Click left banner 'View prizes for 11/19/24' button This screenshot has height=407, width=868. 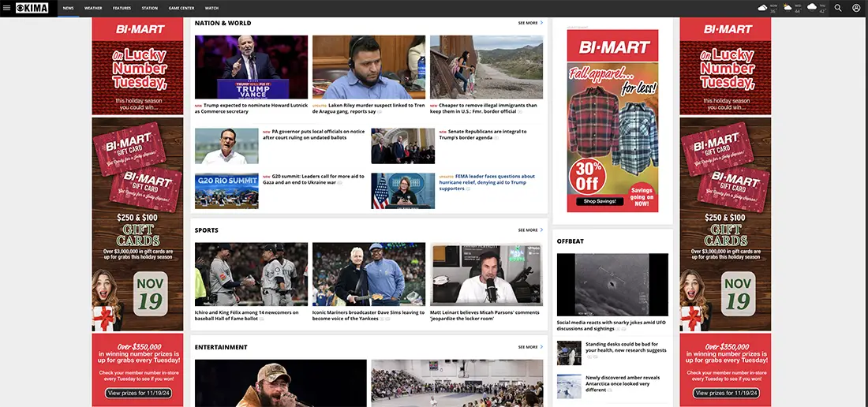pyautogui.click(x=138, y=393)
